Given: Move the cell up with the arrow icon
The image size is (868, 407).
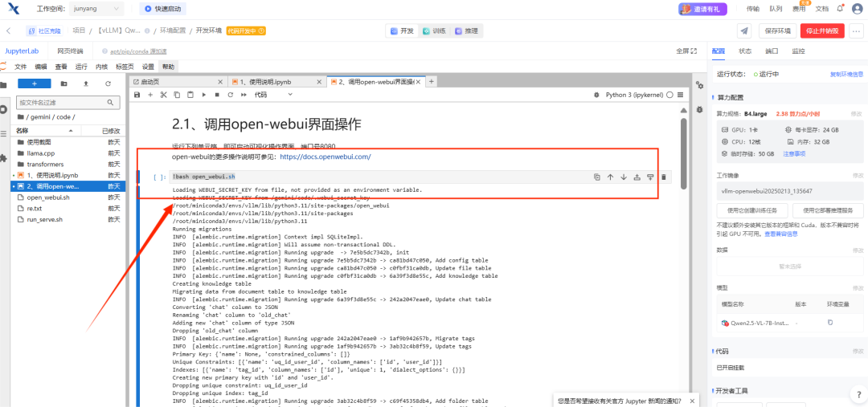Looking at the screenshot, I should pos(611,177).
